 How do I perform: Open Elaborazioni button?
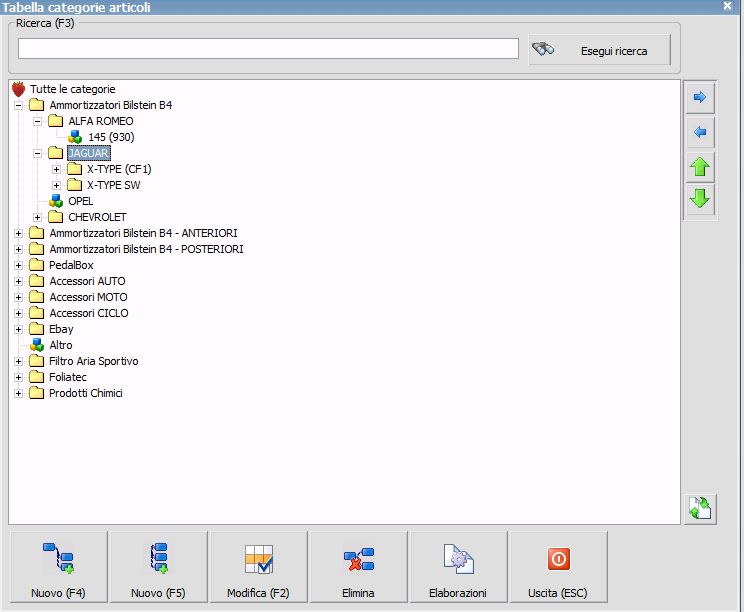458,567
